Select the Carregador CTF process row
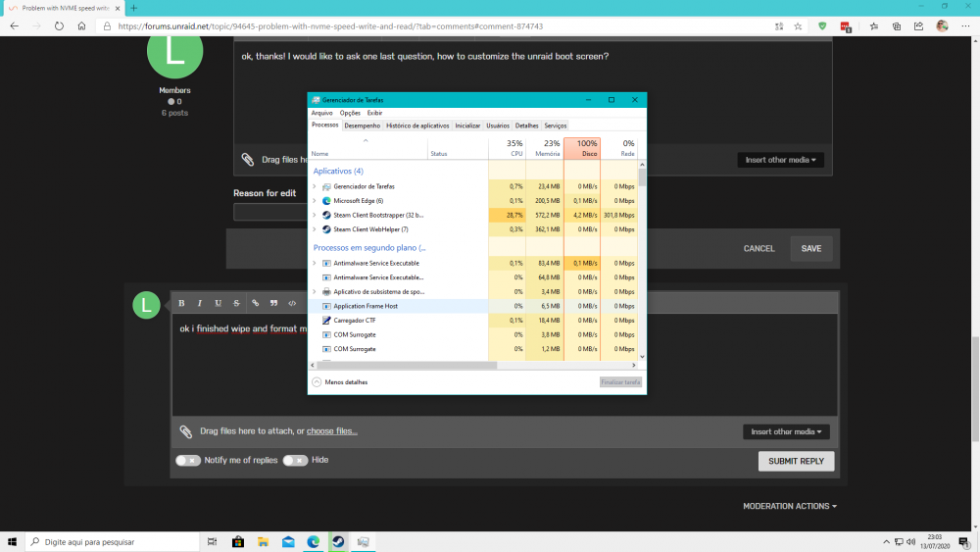The width and height of the screenshot is (980, 552). point(473,320)
